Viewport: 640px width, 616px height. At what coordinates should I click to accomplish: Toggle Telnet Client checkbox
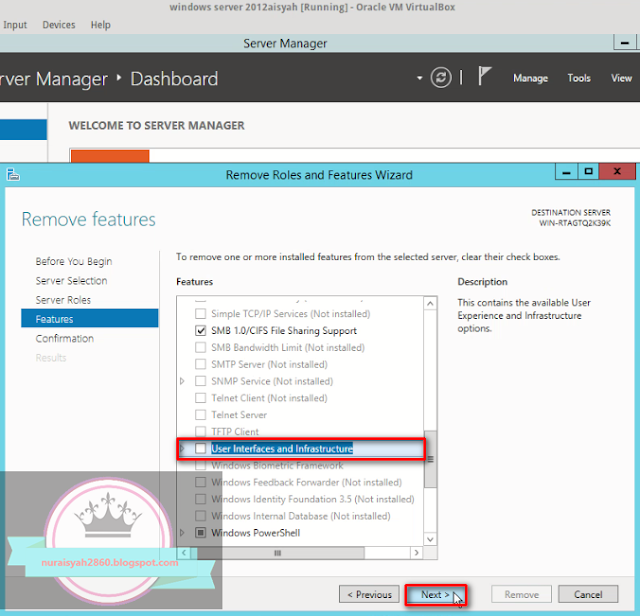(200, 398)
